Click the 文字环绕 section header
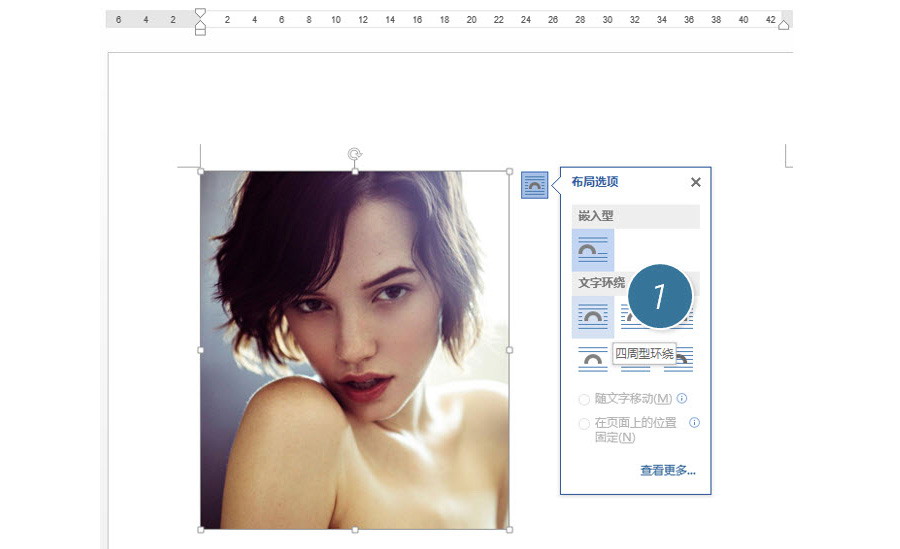 pyautogui.click(x=602, y=283)
